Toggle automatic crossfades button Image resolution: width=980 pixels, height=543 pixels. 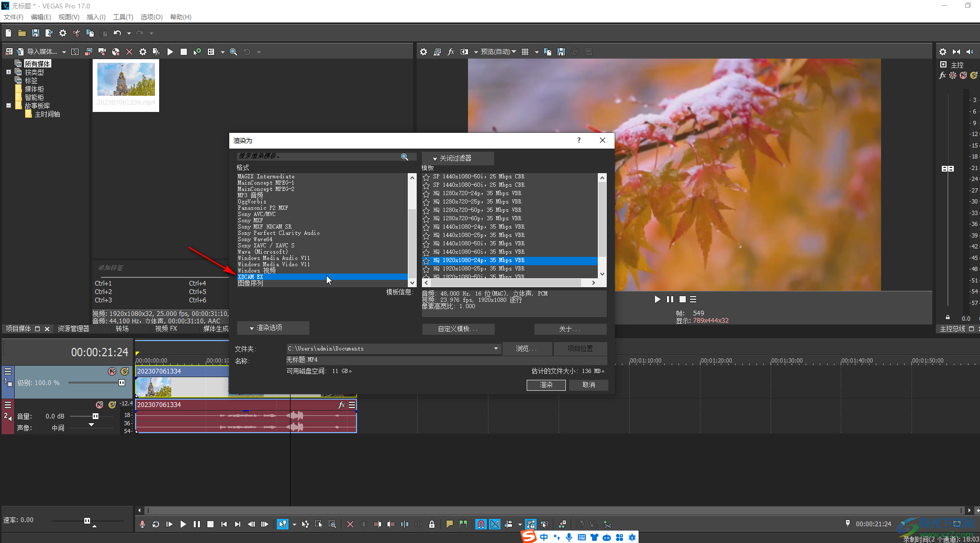pyautogui.click(x=495, y=524)
